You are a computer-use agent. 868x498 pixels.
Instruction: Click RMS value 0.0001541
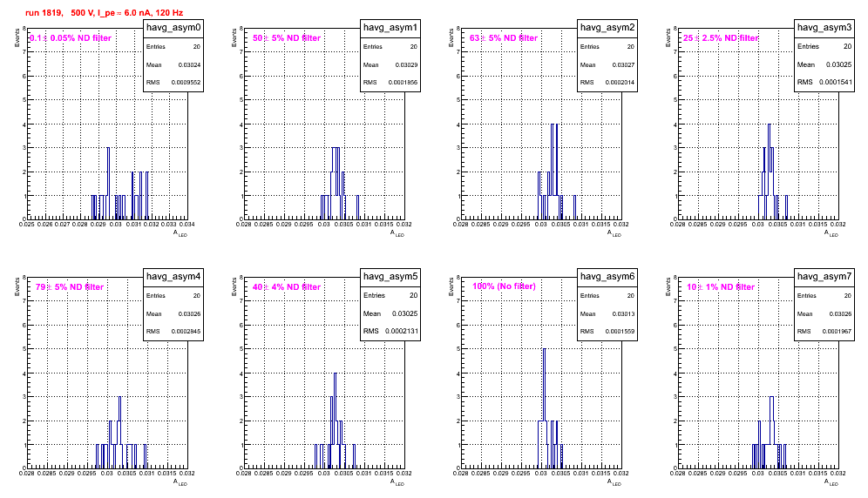click(x=836, y=83)
